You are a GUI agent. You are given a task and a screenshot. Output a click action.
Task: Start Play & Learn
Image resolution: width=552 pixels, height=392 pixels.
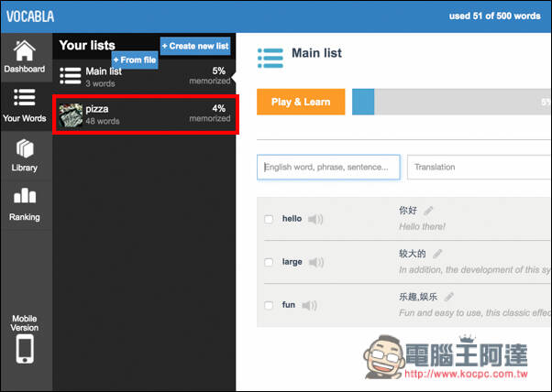tap(301, 102)
